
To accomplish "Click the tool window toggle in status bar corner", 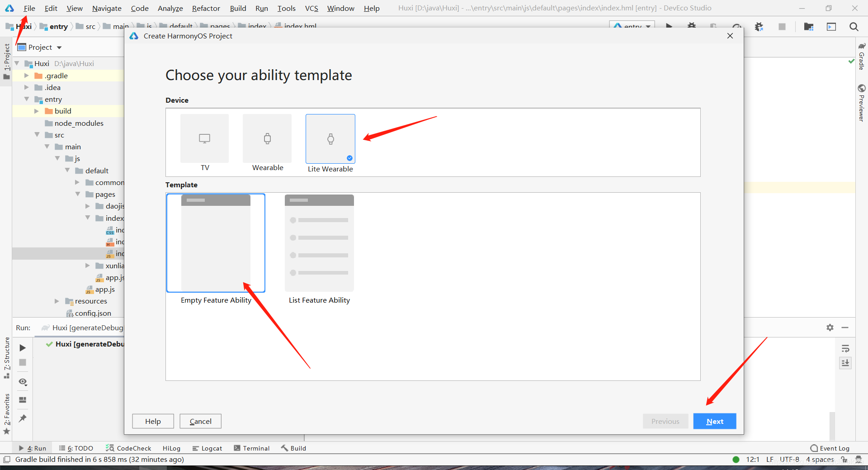I will pyautogui.click(x=7, y=460).
